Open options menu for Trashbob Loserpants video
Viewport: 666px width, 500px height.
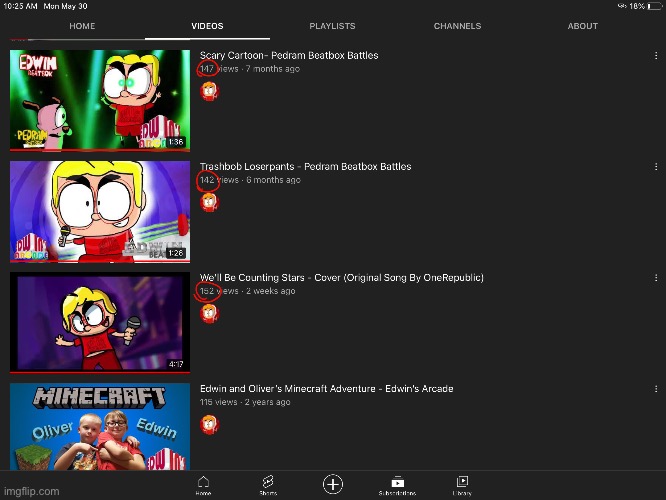click(656, 167)
